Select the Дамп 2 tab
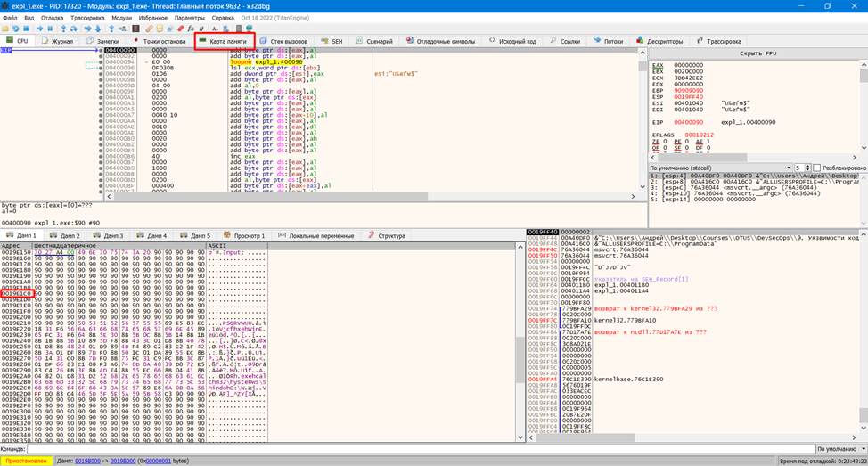868x466 pixels. [65, 235]
